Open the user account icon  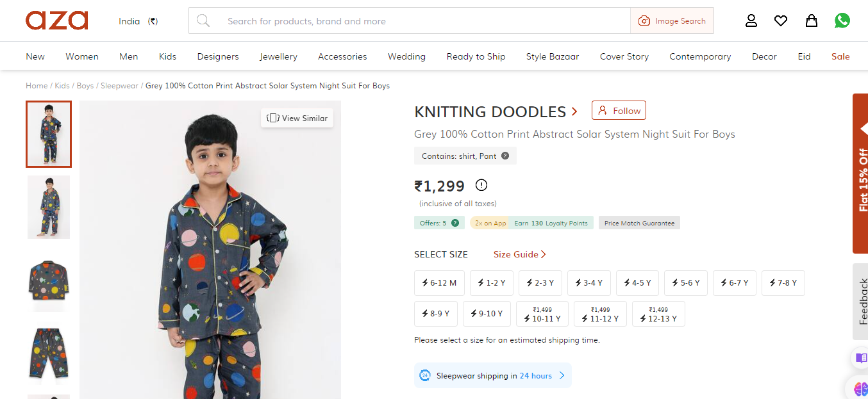tap(751, 21)
